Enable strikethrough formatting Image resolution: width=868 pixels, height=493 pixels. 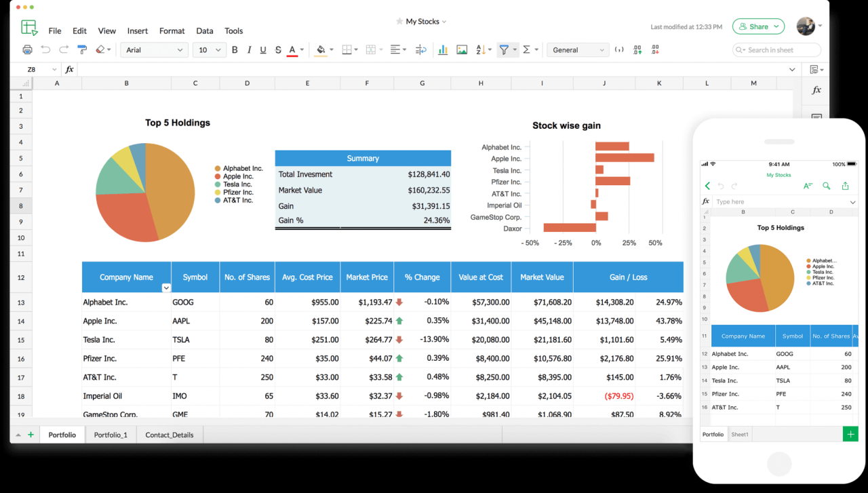(277, 50)
